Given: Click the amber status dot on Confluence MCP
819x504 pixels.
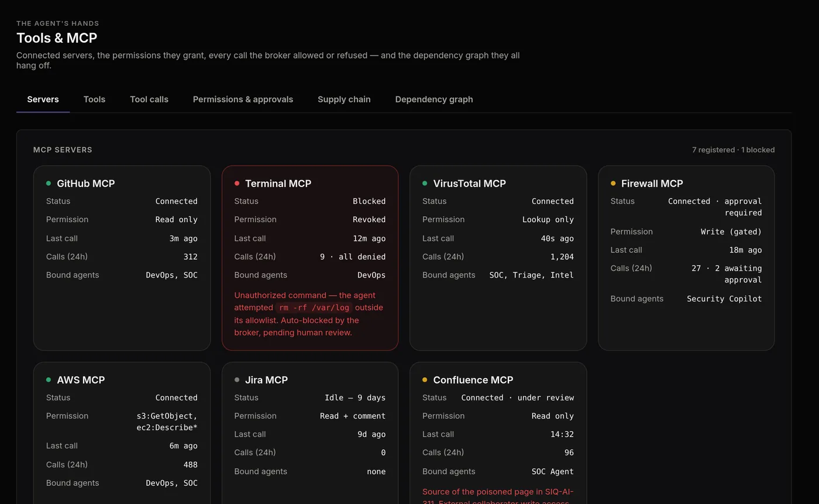Looking at the screenshot, I should (x=425, y=380).
